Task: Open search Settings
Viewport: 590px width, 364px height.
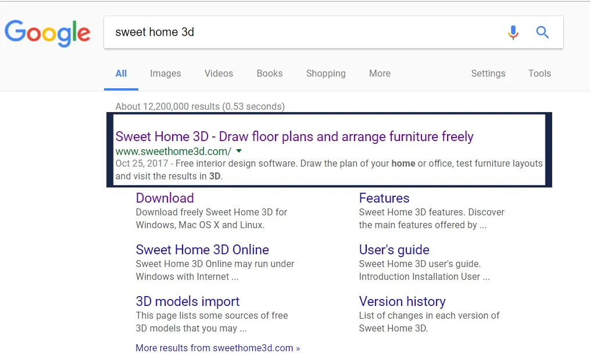Action: click(x=488, y=74)
